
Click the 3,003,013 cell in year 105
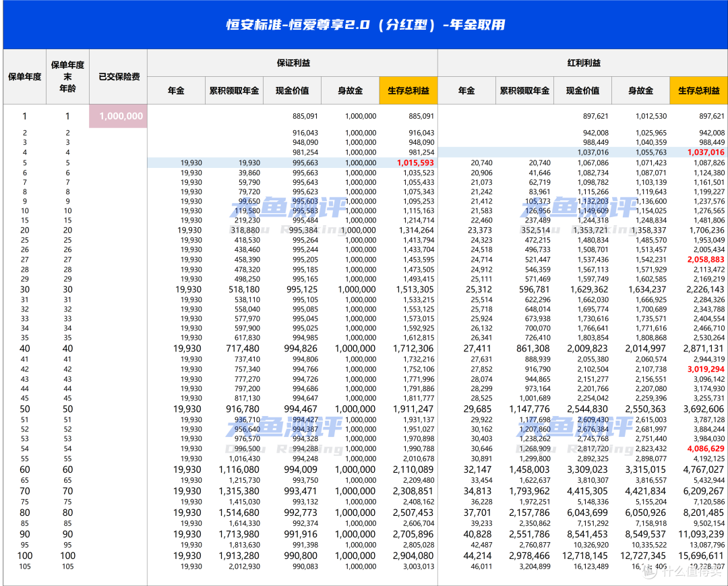[419, 566]
